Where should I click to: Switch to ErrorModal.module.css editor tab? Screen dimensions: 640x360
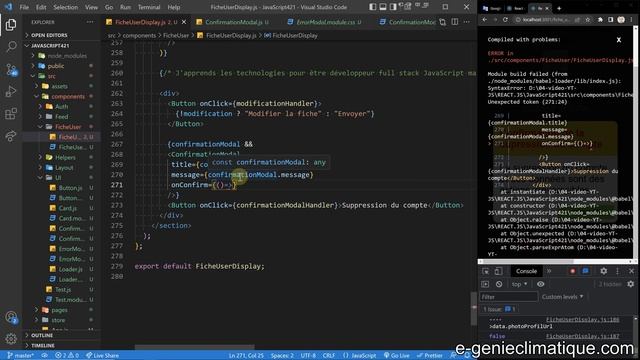[x=325, y=22]
